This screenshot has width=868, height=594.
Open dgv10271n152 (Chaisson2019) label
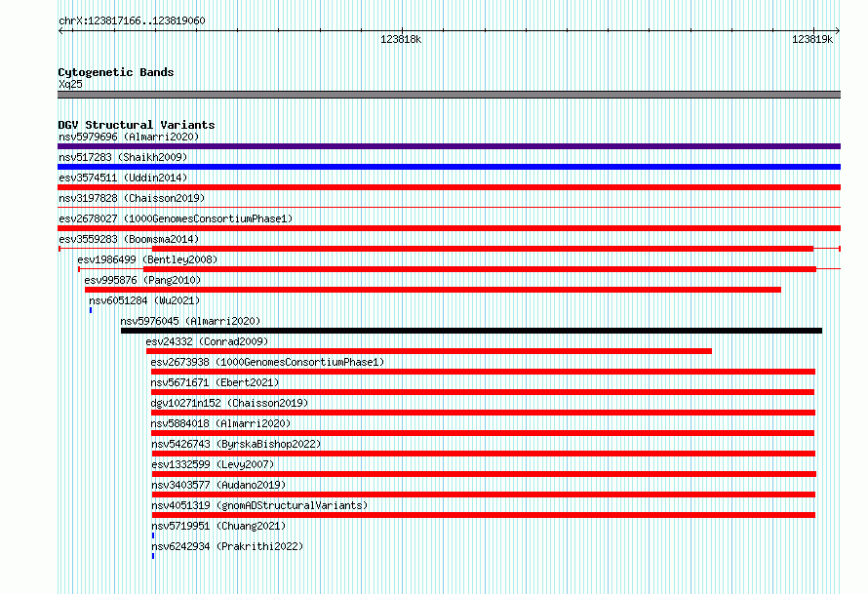coord(229,403)
